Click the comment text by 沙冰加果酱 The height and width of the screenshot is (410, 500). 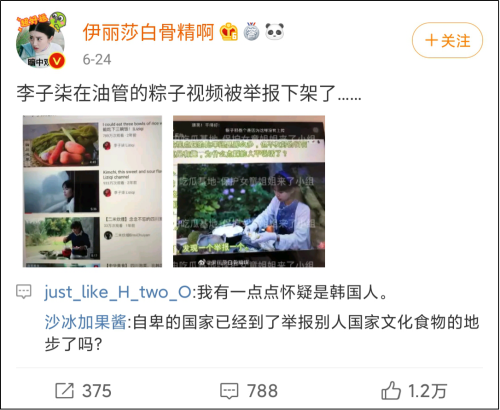coord(262,333)
